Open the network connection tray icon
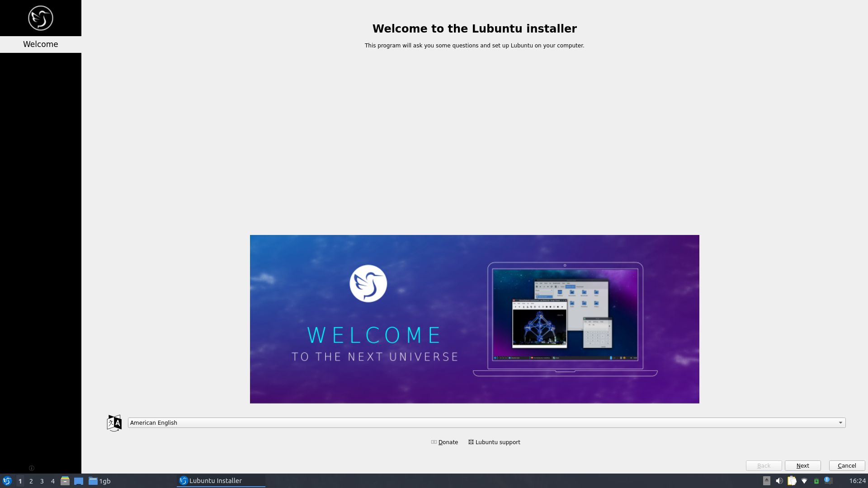The image size is (868, 488). pos(804,481)
